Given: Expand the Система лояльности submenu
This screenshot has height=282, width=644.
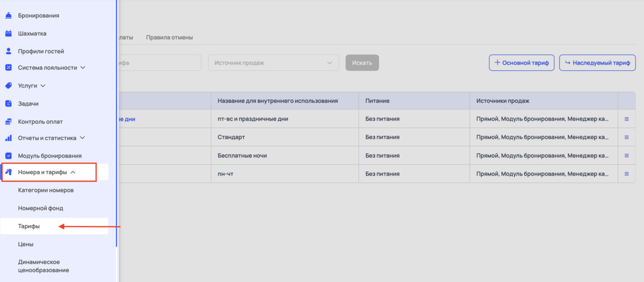Looking at the screenshot, I should click(x=82, y=68).
